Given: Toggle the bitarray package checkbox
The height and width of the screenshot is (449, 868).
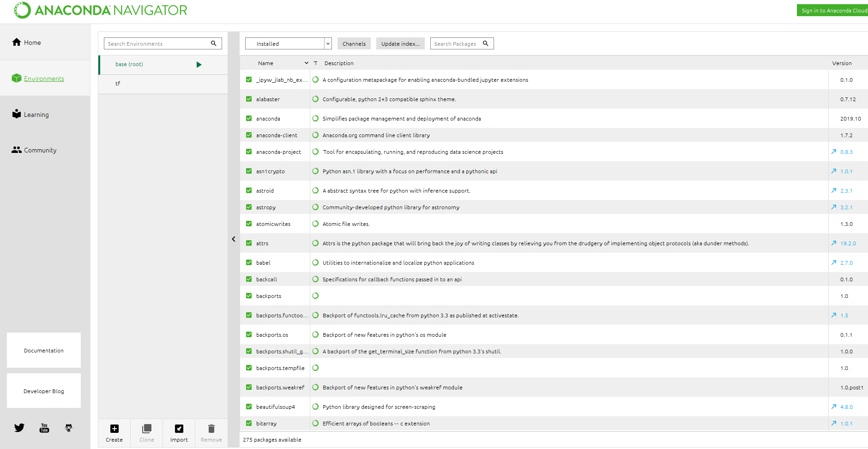Looking at the screenshot, I should click(249, 423).
